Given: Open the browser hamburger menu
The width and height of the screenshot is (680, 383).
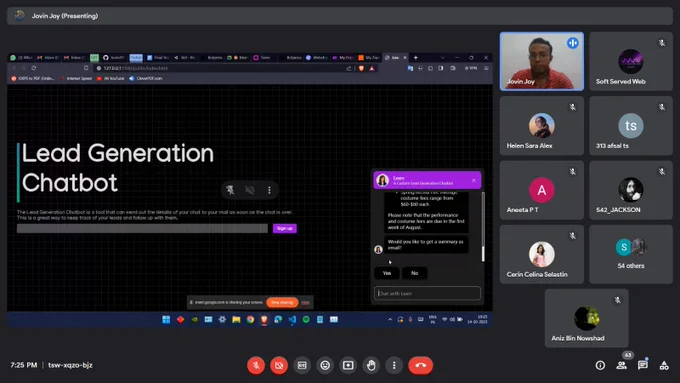Looking at the screenshot, I should 486,68.
